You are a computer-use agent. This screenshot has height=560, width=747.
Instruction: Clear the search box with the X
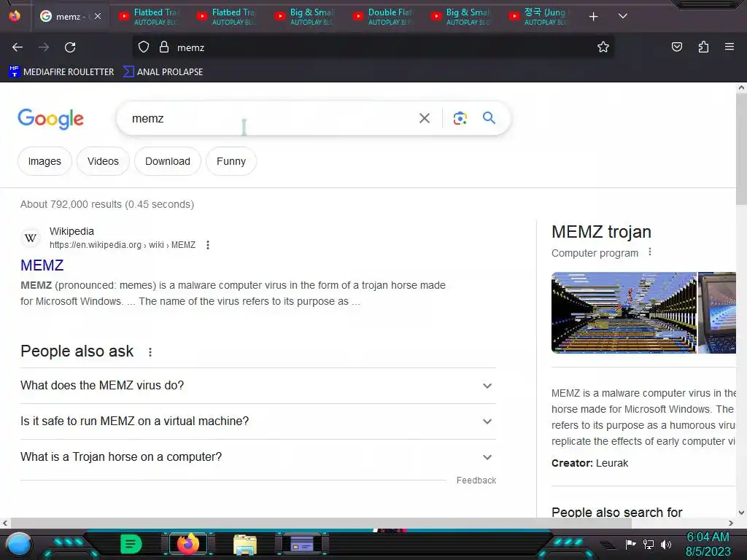tap(424, 118)
